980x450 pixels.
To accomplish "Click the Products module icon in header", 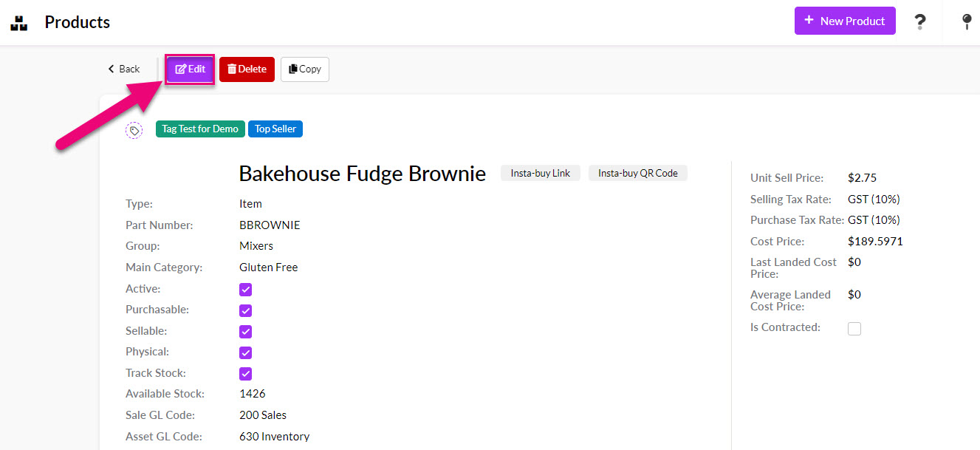I will [18, 22].
